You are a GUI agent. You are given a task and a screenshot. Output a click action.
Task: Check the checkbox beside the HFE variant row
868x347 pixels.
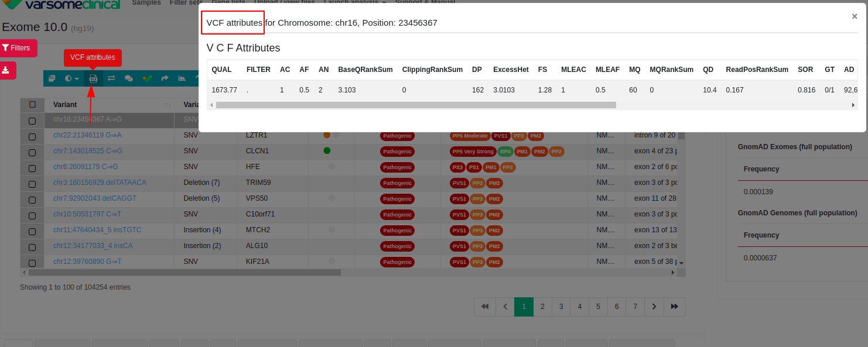click(x=32, y=167)
